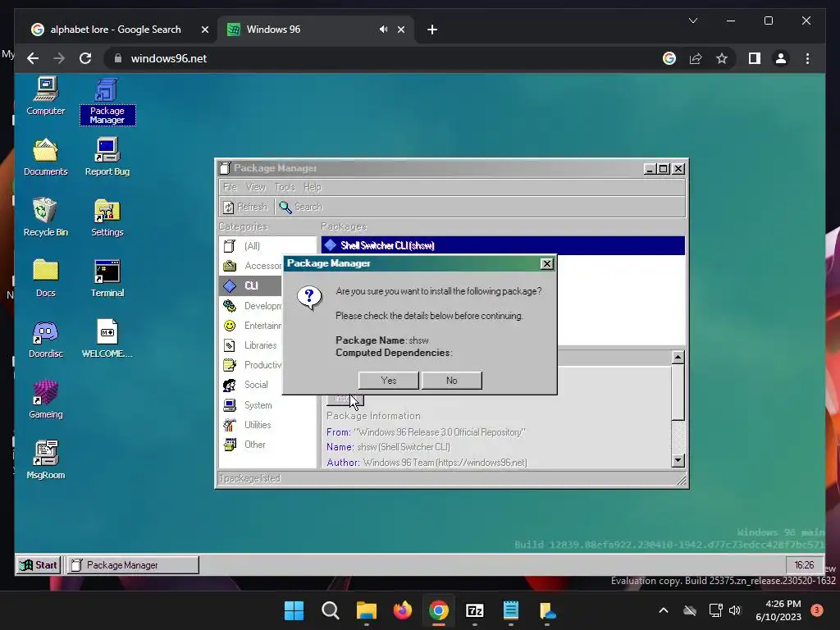Click the package info scrollbar thumb
The height and width of the screenshot is (630, 840).
(678, 391)
